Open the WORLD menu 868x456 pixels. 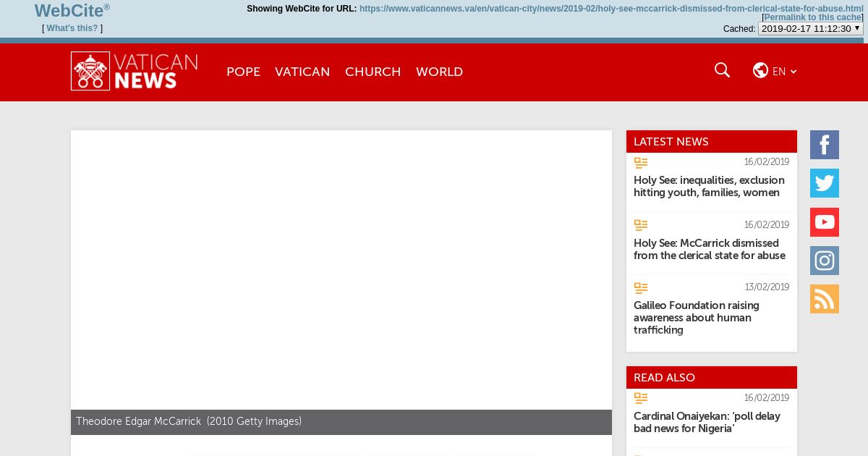point(439,72)
